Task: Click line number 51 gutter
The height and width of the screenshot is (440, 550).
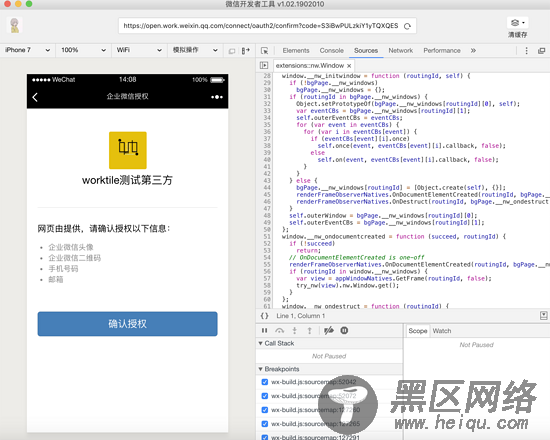Action: [267, 236]
